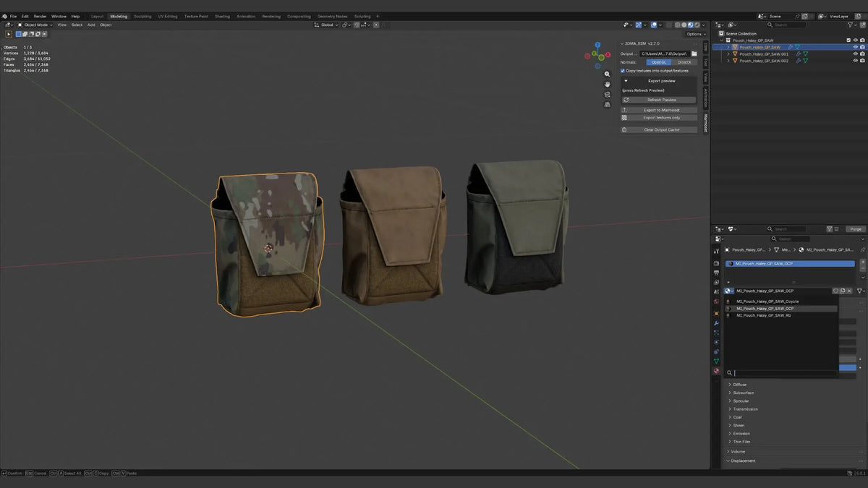Open the File menu
Image resolution: width=868 pixels, height=488 pixels.
(13, 16)
